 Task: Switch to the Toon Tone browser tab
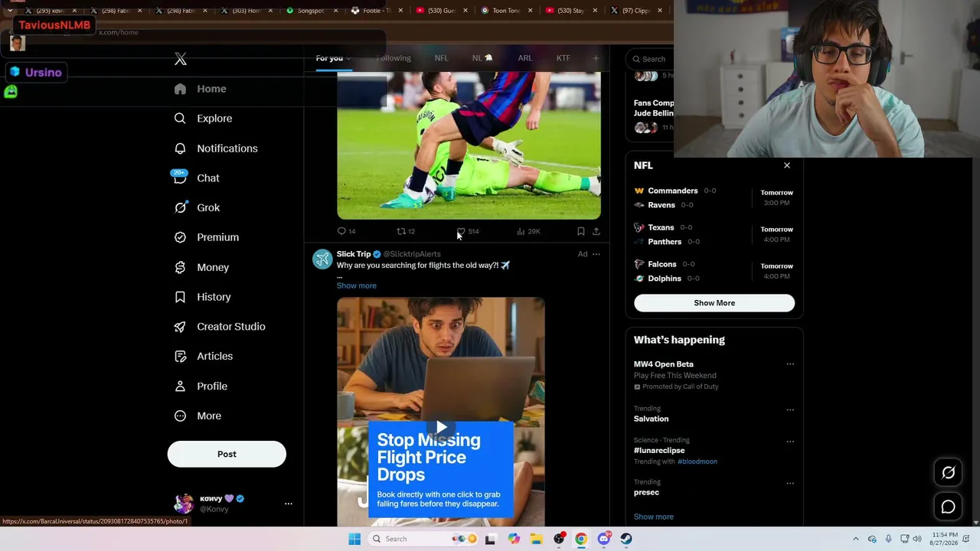506,11
